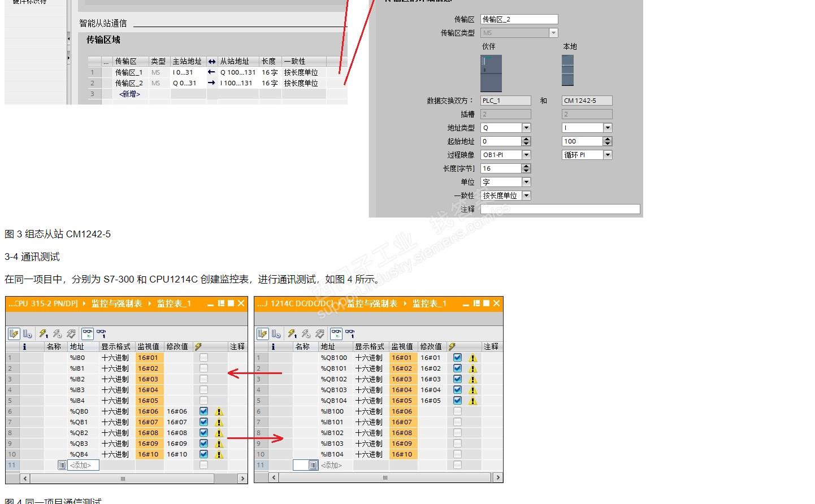Show advanced settings columns in 1214C watch table
815x504 pixels.
coord(276,334)
